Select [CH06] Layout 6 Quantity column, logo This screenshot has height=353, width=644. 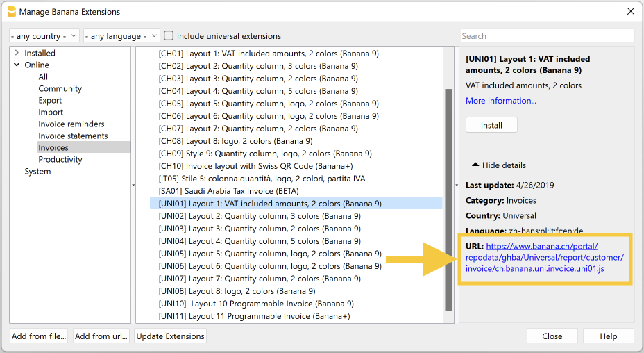[x=269, y=116]
